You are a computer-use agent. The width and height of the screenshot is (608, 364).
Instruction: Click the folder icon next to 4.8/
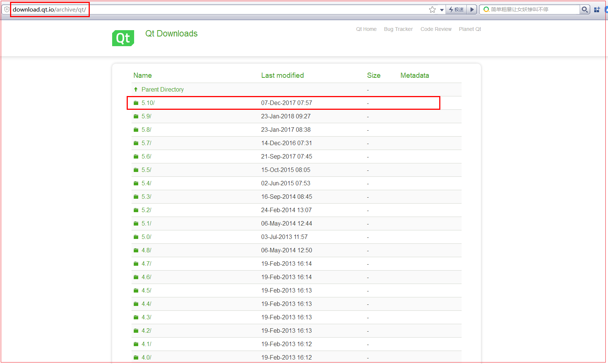pos(136,250)
